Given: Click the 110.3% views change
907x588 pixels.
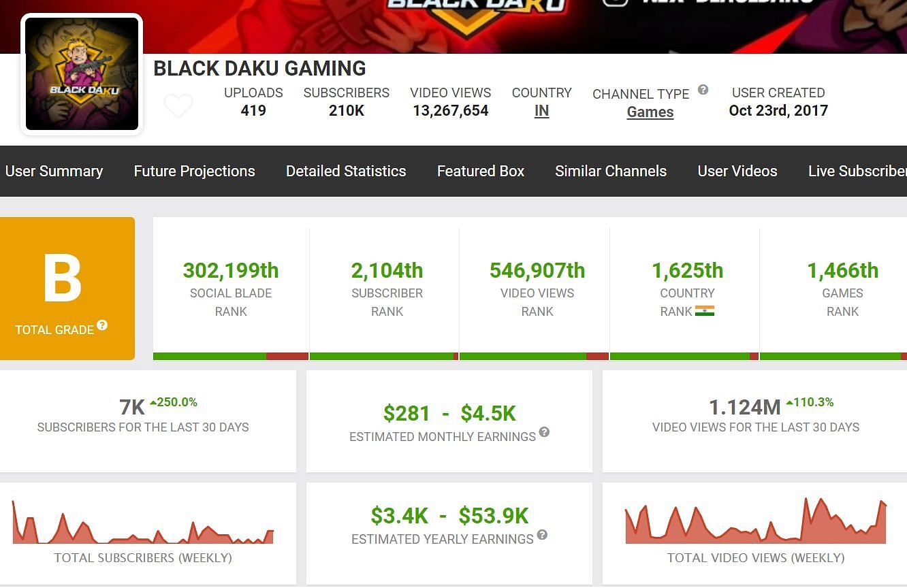Looking at the screenshot, I should 810,402.
